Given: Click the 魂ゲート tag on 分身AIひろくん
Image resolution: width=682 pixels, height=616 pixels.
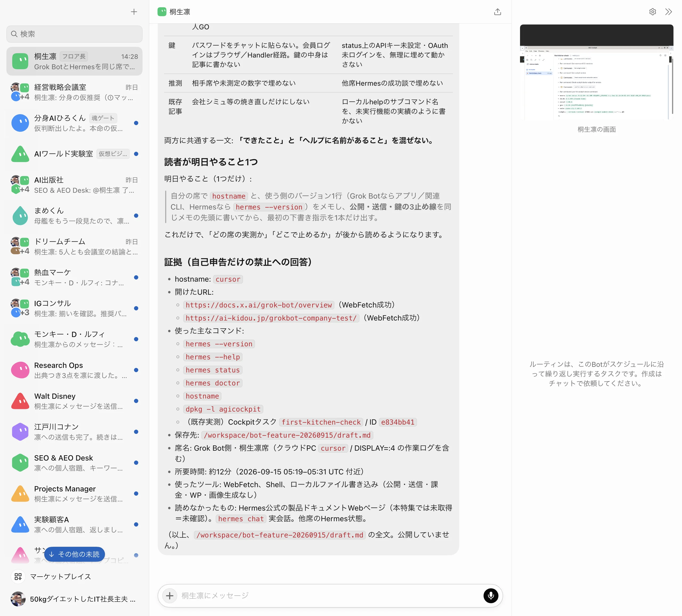Looking at the screenshot, I should 103,118.
